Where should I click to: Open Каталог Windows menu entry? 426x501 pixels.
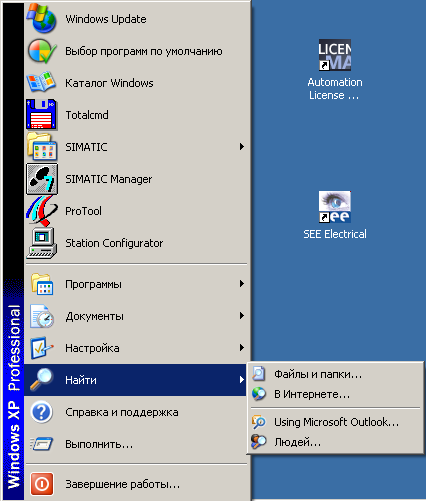pos(136,83)
